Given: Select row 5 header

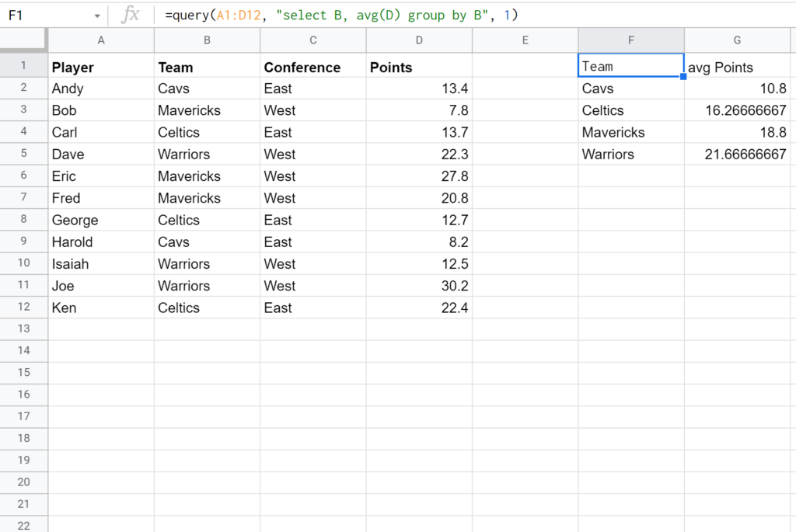Looking at the screenshot, I should pos(23,154).
